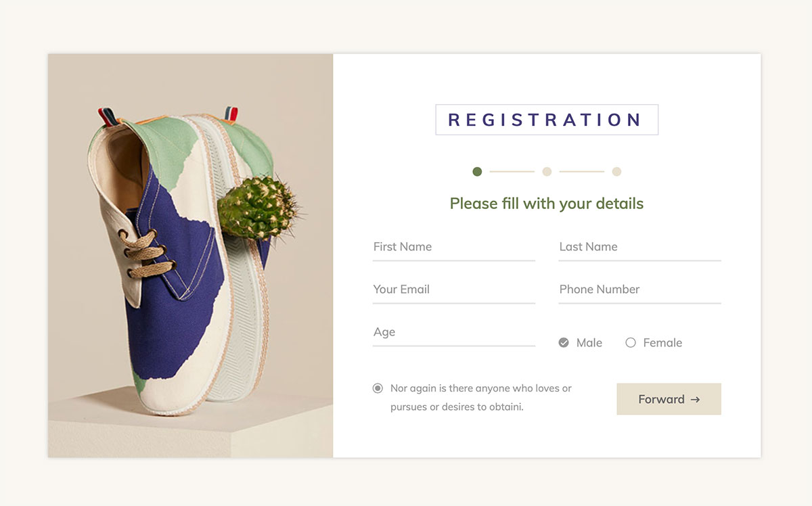Viewport: 812px width, 506px height.
Task: Click the 'Please fill with your details' heading
Action: tap(546, 203)
